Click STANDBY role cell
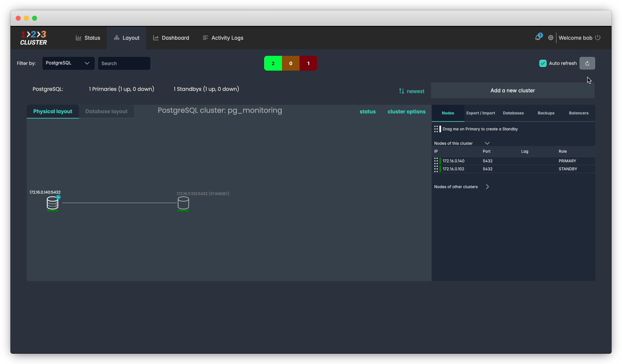This screenshot has height=364, width=622. 568,169
